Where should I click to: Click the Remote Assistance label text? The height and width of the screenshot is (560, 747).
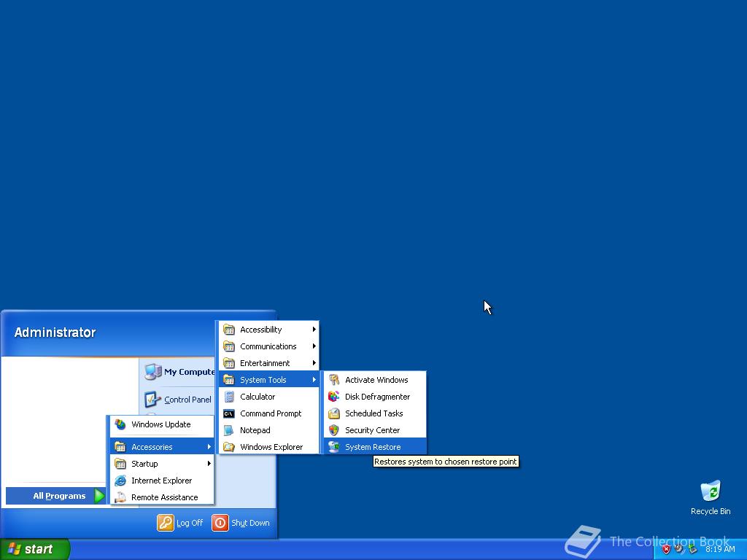[x=164, y=497]
